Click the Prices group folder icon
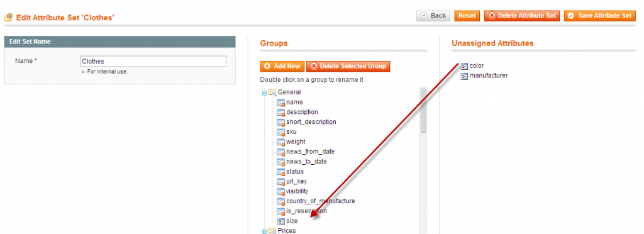Viewport: 644px width, 234px height. (273, 231)
